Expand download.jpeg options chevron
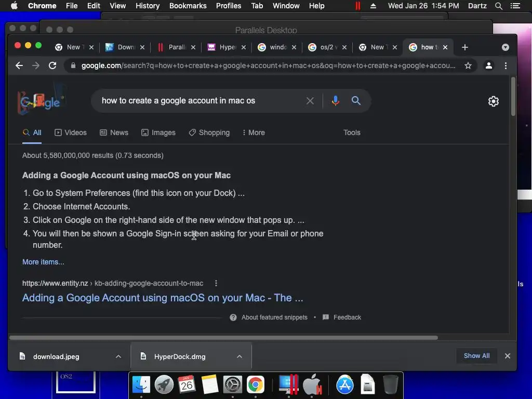This screenshot has height=399, width=532. click(x=118, y=356)
